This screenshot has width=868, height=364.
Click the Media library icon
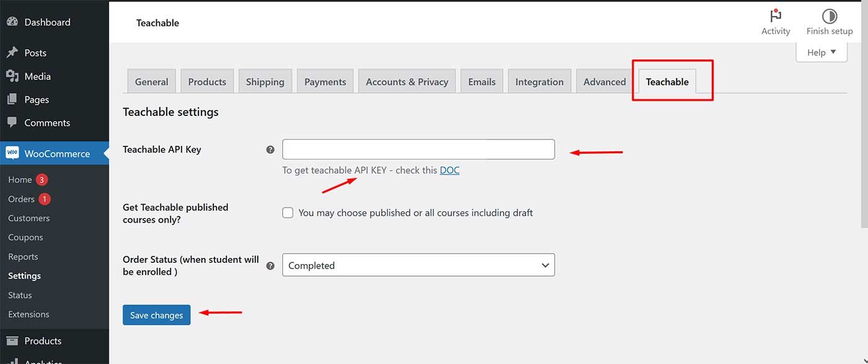coord(12,76)
